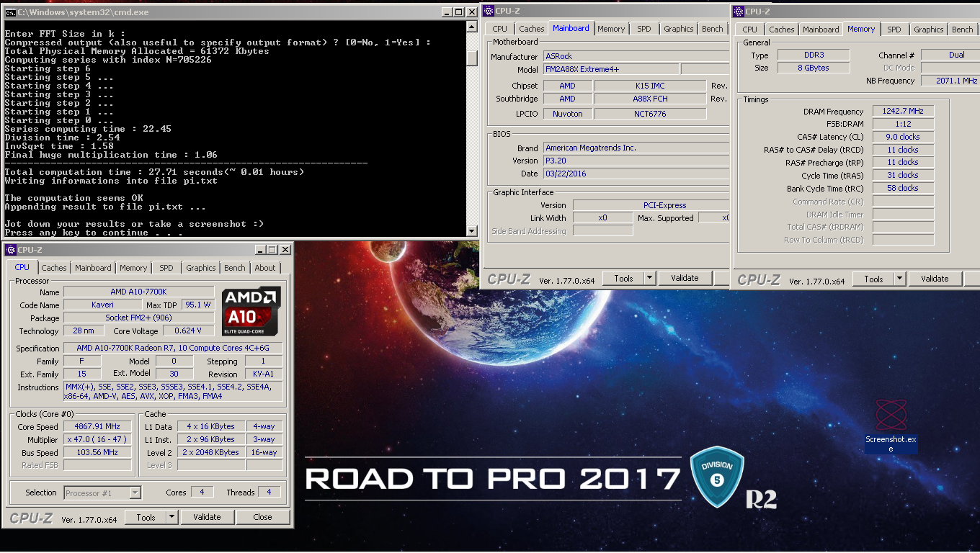Click the BIOS Version field P3.20
Image resolution: width=980 pixels, height=553 pixels.
[636, 161]
